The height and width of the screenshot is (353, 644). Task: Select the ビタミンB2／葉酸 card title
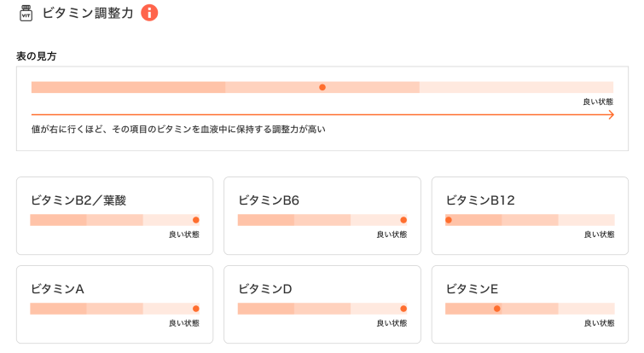coord(78,200)
